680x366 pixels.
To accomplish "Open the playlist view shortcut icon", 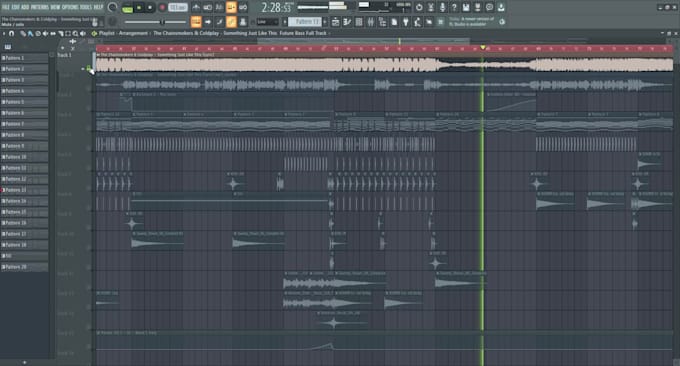I will click(x=335, y=22).
